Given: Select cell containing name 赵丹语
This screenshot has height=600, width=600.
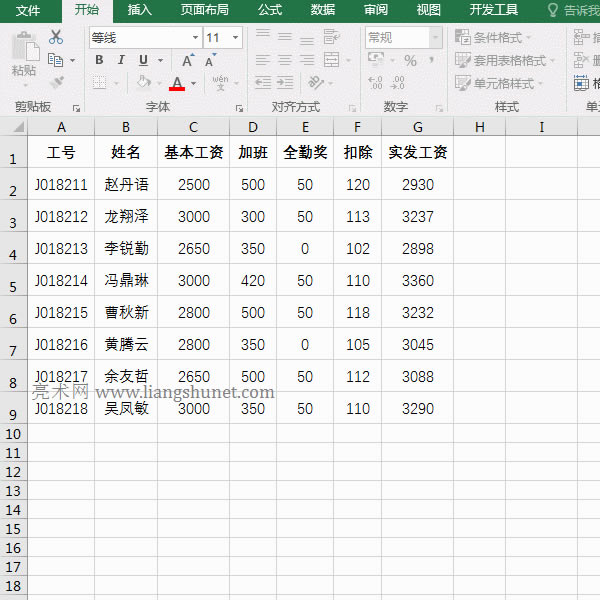Looking at the screenshot, I should pos(126,184).
